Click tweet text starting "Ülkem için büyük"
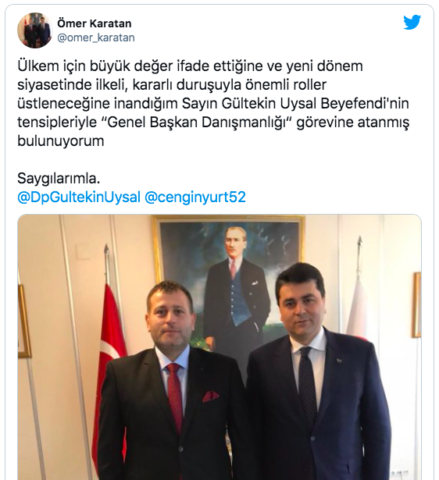This screenshot has height=480, width=439. pyautogui.click(x=213, y=103)
